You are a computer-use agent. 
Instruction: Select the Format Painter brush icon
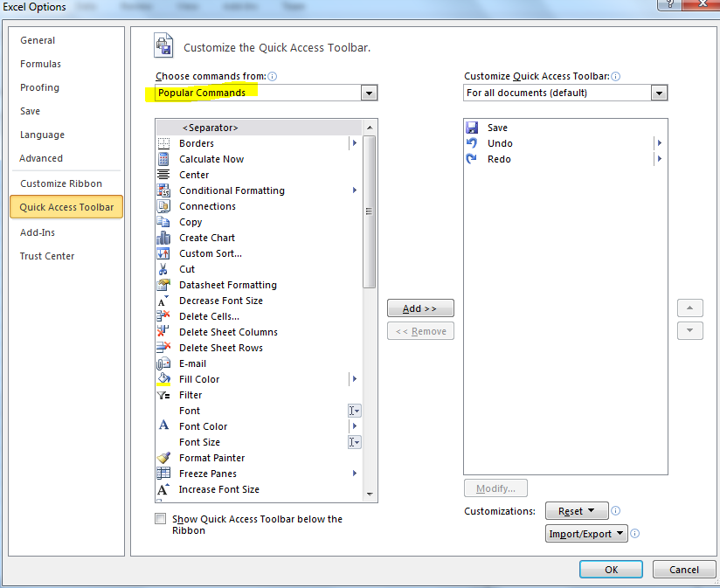pos(163,458)
